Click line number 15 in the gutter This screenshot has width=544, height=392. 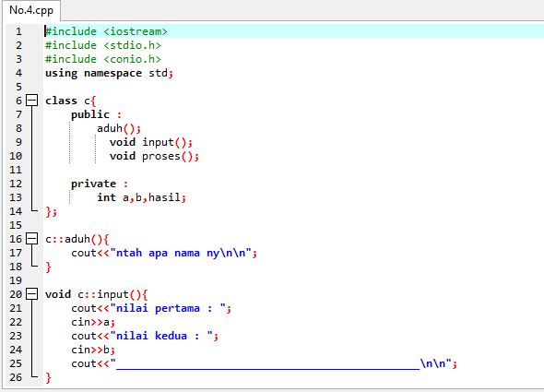[16, 225]
